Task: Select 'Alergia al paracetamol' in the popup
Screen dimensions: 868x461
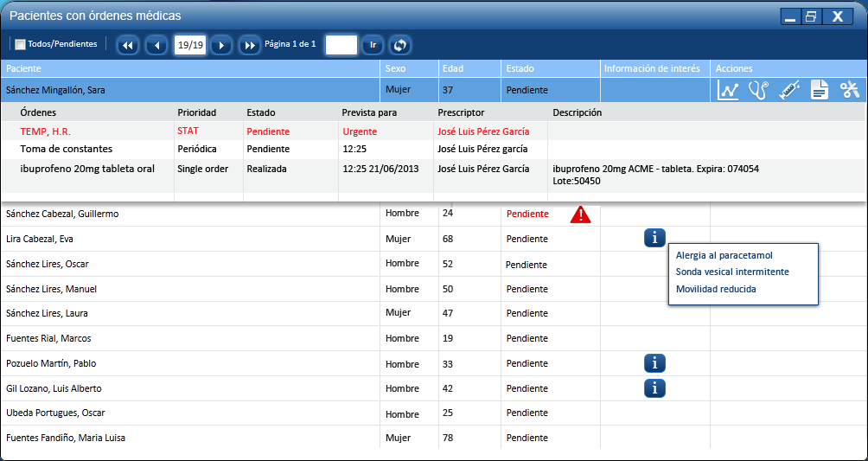Action: click(724, 255)
